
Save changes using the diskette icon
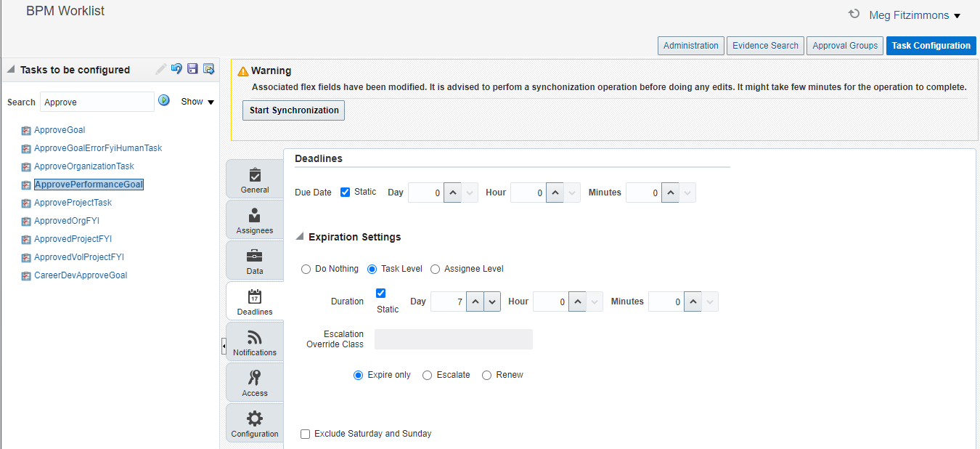pyautogui.click(x=192, y=68)
